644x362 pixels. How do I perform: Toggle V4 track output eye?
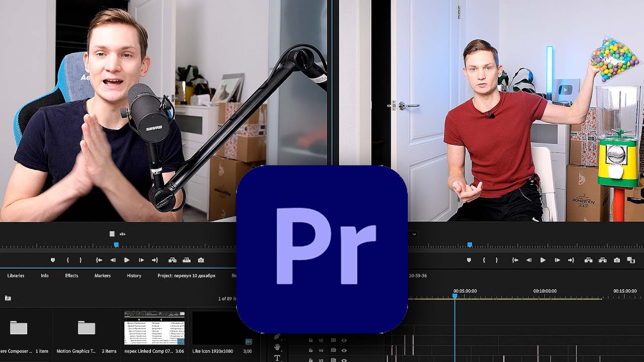point(344,350)
